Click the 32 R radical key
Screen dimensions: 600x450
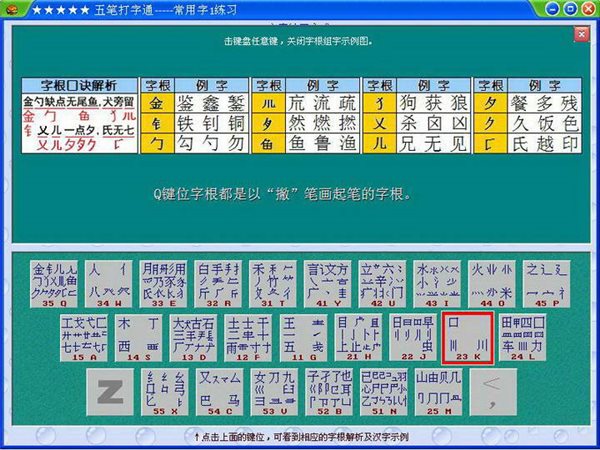coord(218,284)
